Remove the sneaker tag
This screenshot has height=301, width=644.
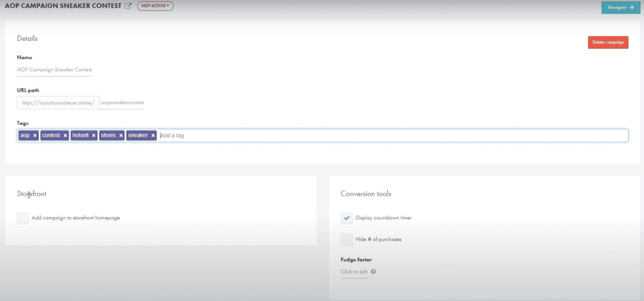[153, 135]
